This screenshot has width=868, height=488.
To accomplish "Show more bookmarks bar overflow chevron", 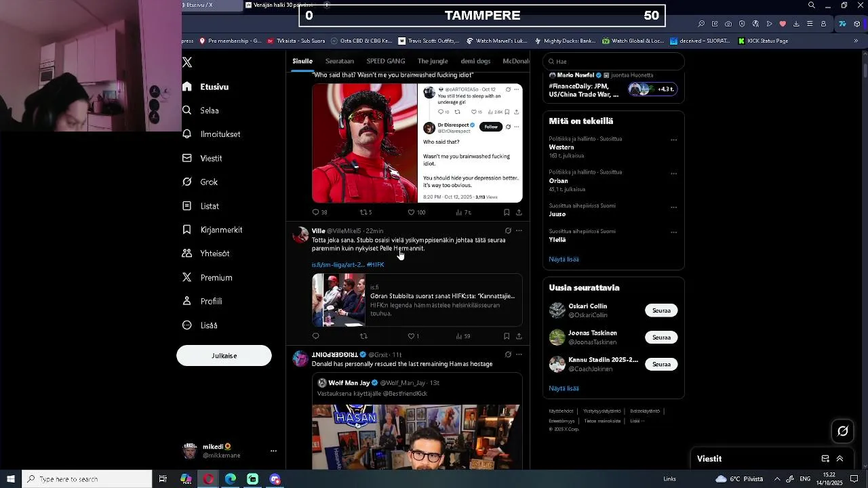I will pos(856,41).
